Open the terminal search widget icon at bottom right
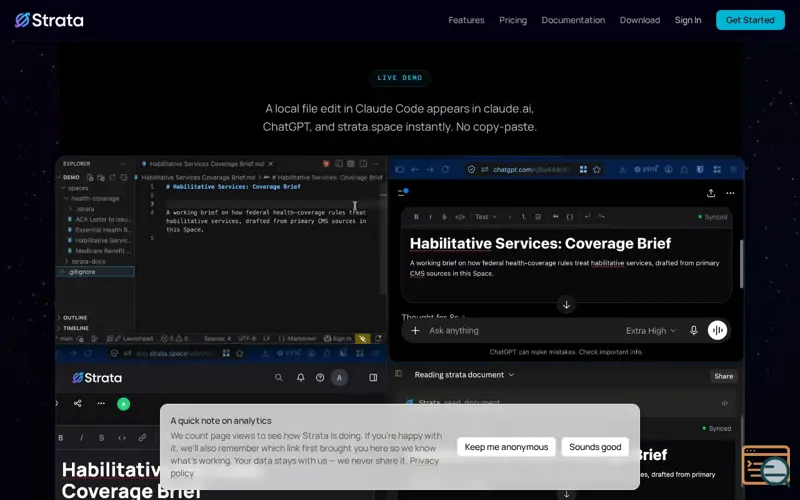 pos(766,465)
